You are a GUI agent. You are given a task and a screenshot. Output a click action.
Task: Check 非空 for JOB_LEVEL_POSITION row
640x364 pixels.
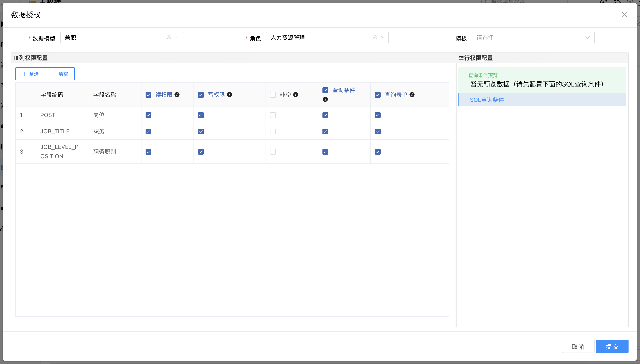point(273,152)
